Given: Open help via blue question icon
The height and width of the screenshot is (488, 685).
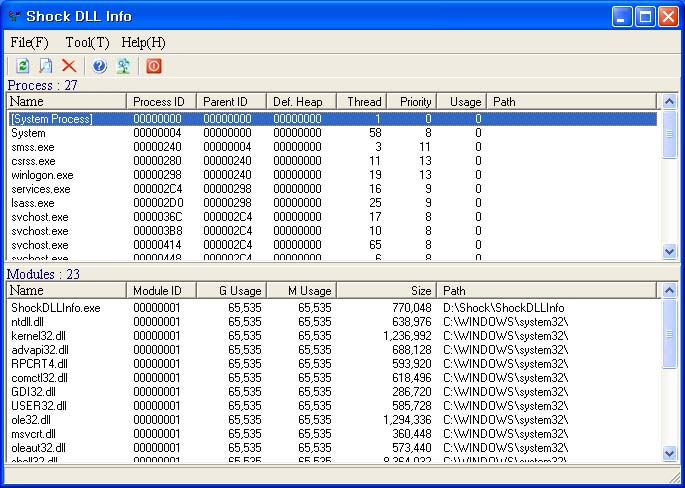Looking at the screenshot, I should point(100,66).
